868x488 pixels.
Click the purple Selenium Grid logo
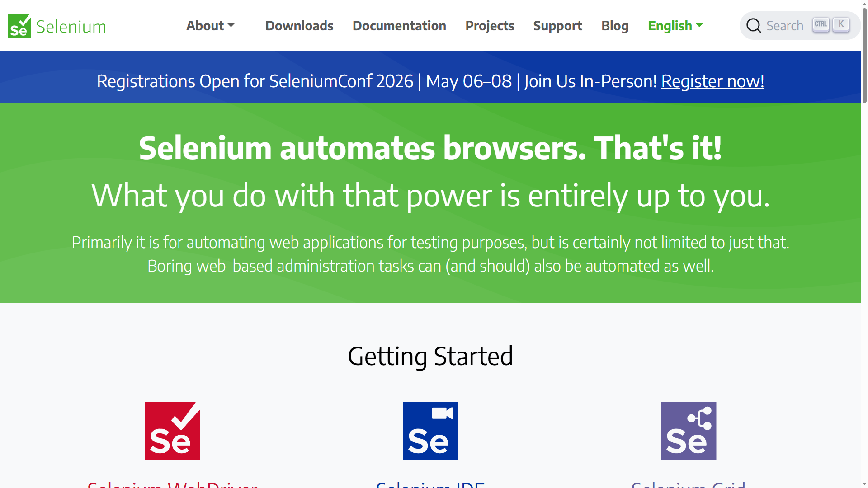coord(688,430)
